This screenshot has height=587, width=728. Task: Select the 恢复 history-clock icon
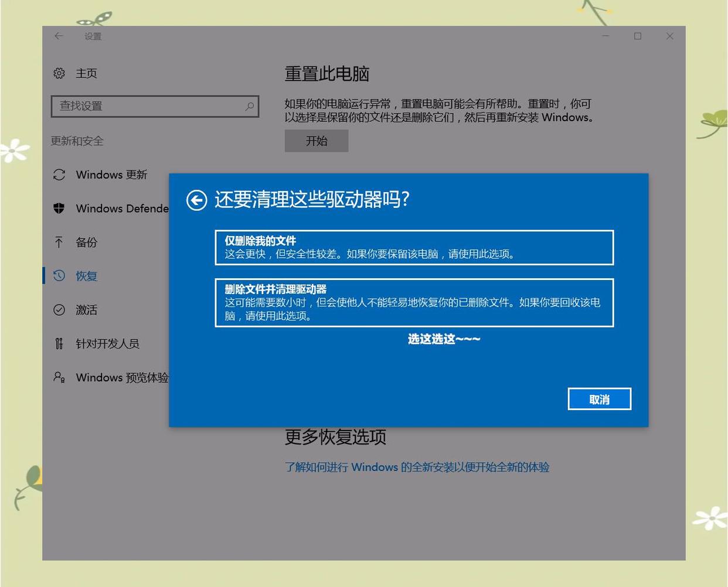(59, 275)
